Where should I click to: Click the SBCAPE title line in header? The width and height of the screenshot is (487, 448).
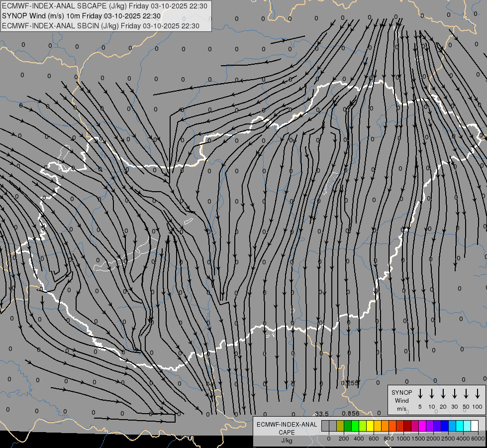(104, 6)
